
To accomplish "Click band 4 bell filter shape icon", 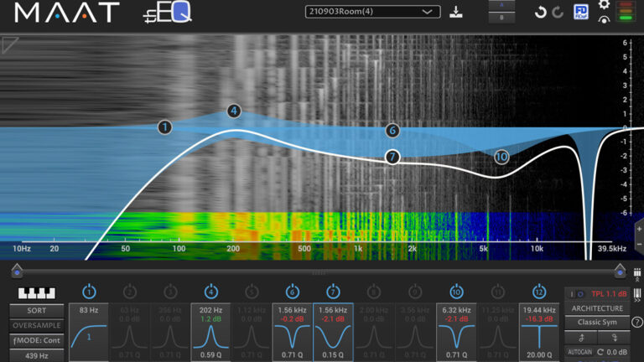I will click(x=210, y=337).
